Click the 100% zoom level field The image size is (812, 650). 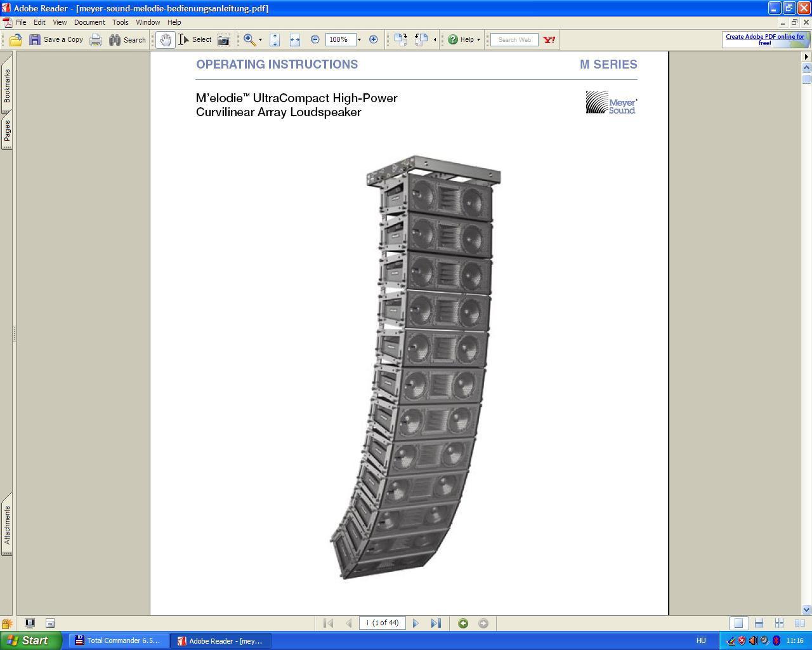[x=340, y=40]
